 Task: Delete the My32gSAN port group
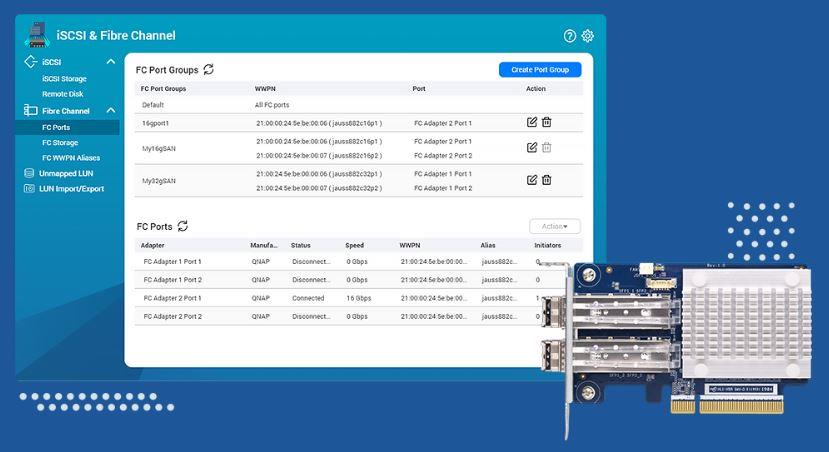[x=546, y=180]
